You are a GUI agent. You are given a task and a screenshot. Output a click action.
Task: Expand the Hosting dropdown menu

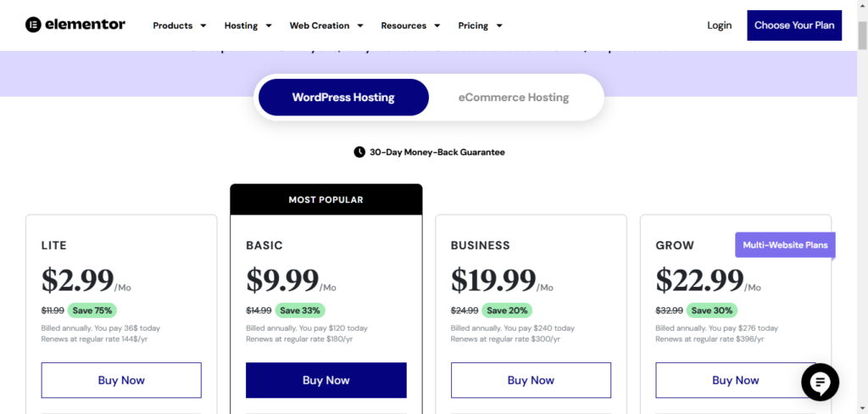[248, 25]
